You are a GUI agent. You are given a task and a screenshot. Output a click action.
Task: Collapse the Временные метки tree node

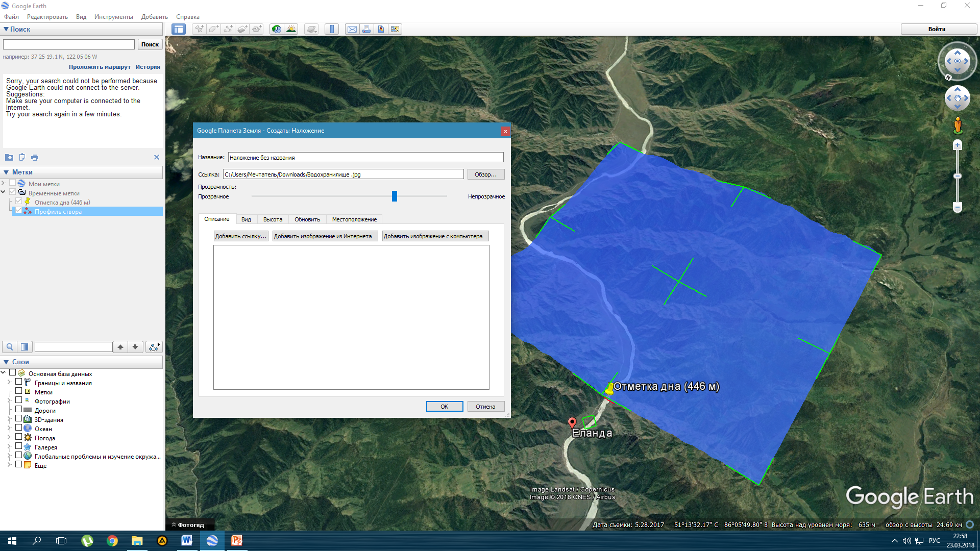pos(4,193)
